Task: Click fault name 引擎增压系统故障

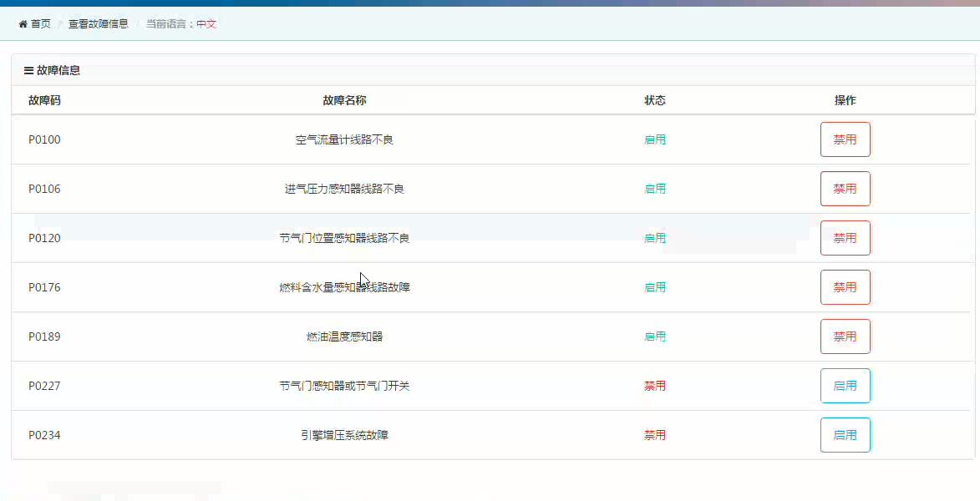Action: tap(344, 435)
